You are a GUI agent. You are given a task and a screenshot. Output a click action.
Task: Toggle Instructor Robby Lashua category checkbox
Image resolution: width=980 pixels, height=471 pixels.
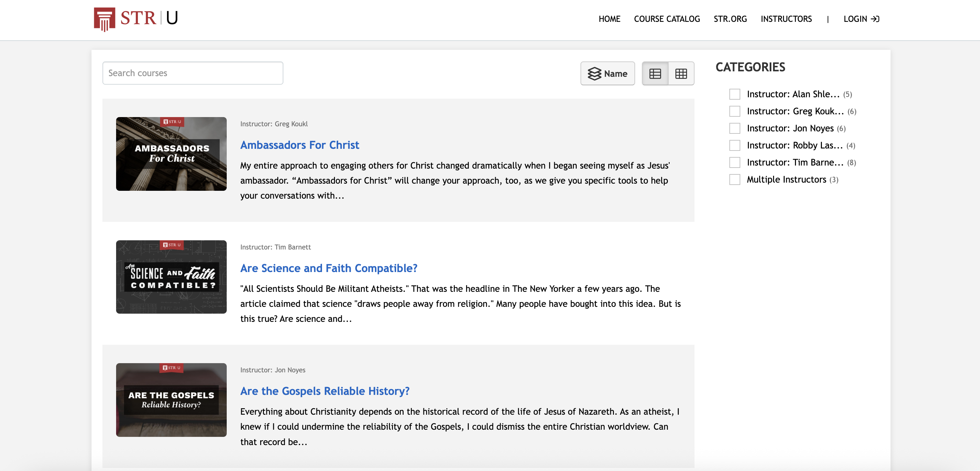pyautogui.click(x=734, y=146)
